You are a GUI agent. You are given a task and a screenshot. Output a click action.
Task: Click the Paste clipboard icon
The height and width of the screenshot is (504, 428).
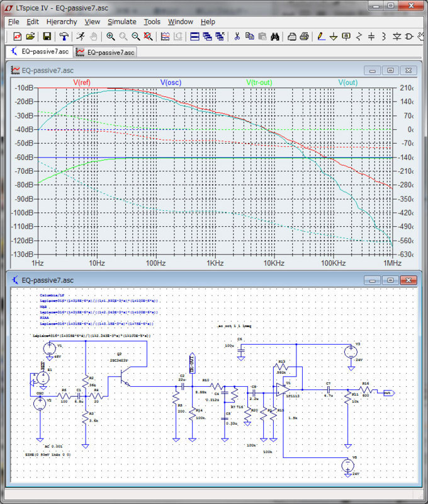pyautogui.click(x=262, y=37)
